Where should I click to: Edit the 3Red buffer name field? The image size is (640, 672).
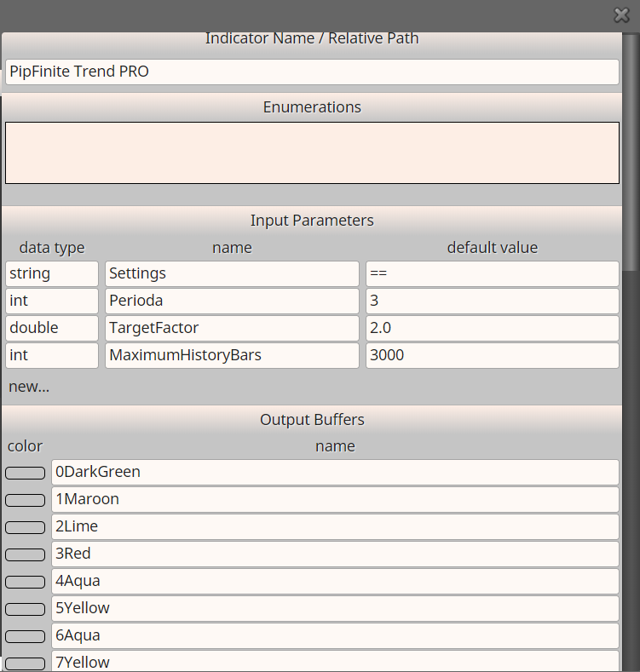click(x=335, y=554)
